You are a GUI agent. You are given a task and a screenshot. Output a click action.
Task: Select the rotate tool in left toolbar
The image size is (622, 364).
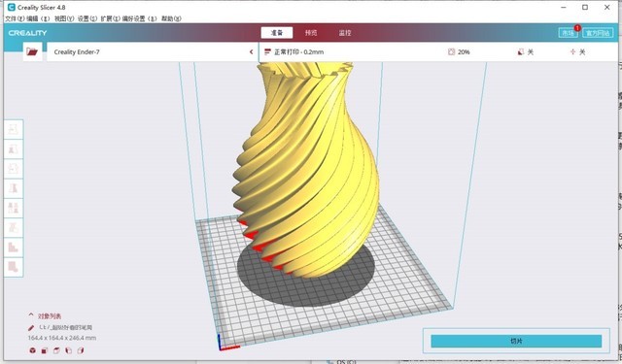pyautogui.click(x=13, y=169)
